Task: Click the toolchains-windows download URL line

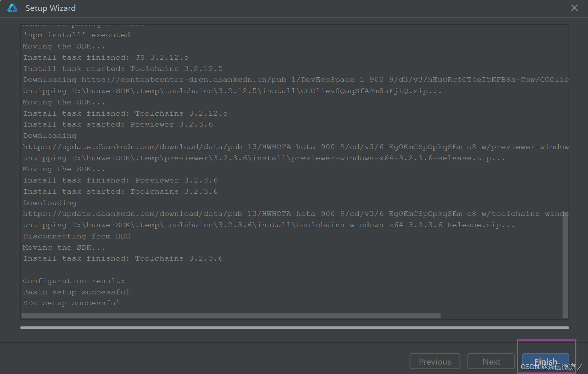Action: (x=296, y=214)
